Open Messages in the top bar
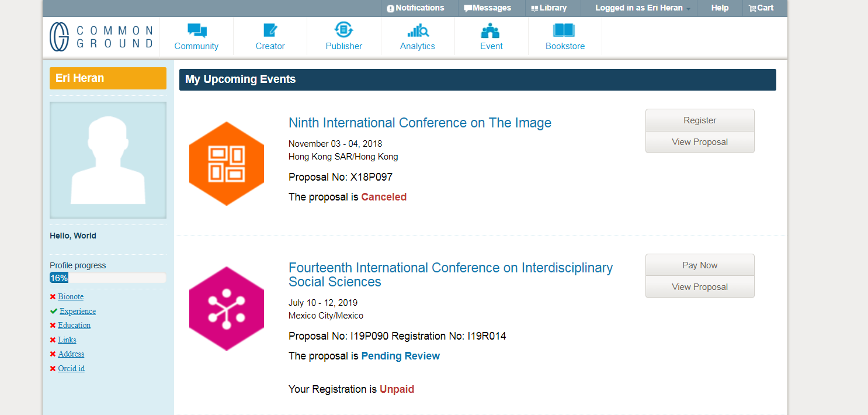868x415 pixels. click(x=487, y=8)
